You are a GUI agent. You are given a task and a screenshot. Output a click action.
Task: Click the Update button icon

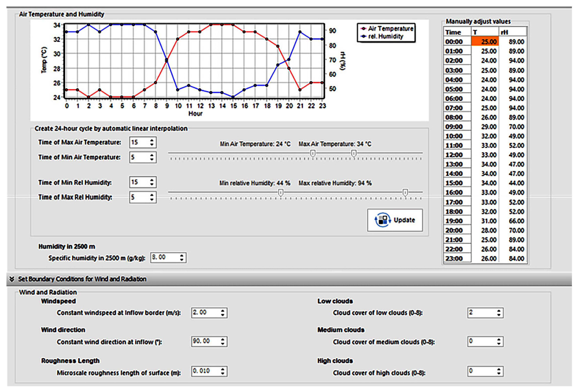pyautogui.click(x=383, y=220)
